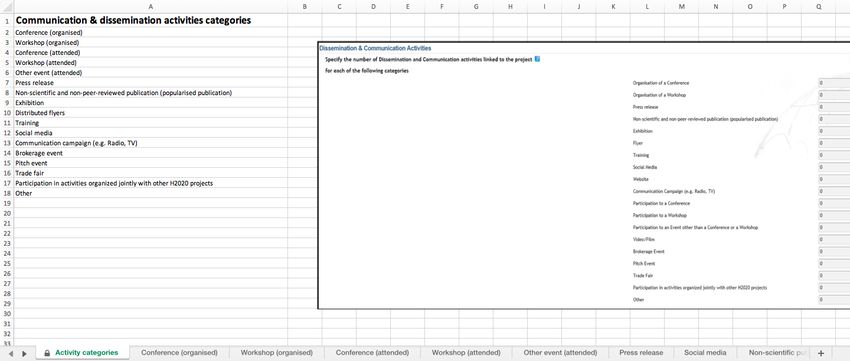Switch to Conference (attended) sheet tab
Screen dimensions: 850x361
pyautogui.click(x=372, y=352)
